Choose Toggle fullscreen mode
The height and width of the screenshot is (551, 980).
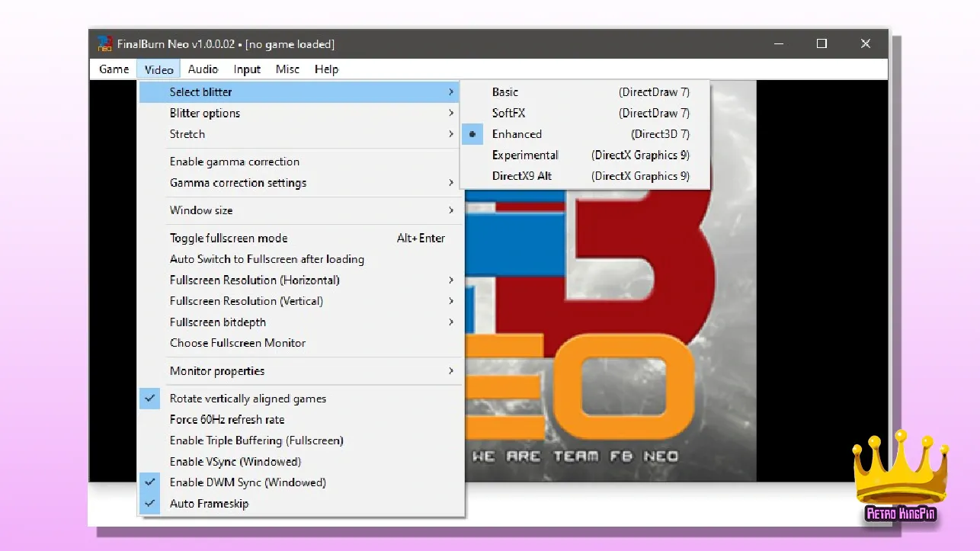click(299, 239)
